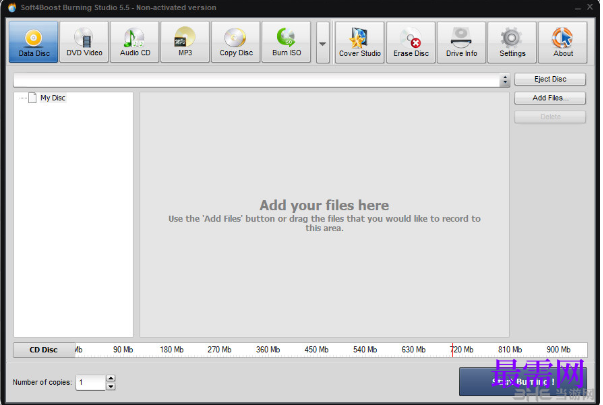This screenshot has height=405, width=603.
Task: Click the Soft4Boost app icon in title bar
Action: click(x=12, y=7)
